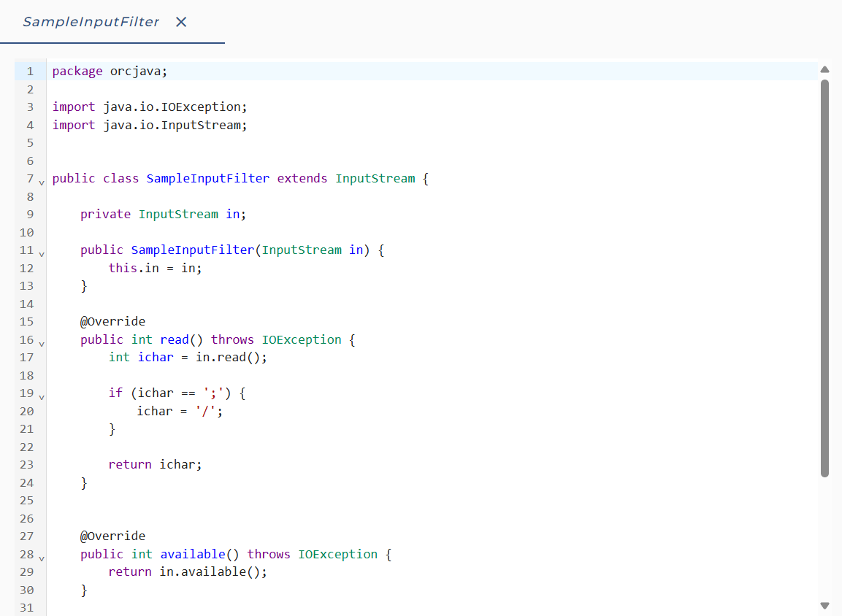The width and height of the screenshot is (842, 616).
Task: Click the @Override annotation on line 27
Action: pos(112,536)
